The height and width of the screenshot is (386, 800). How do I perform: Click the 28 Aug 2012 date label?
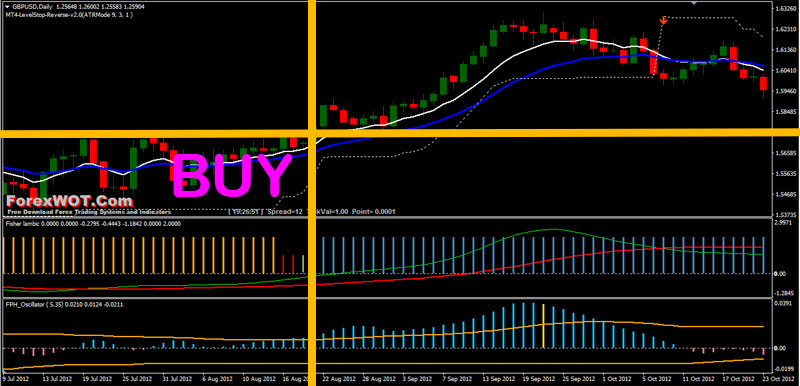379,379
